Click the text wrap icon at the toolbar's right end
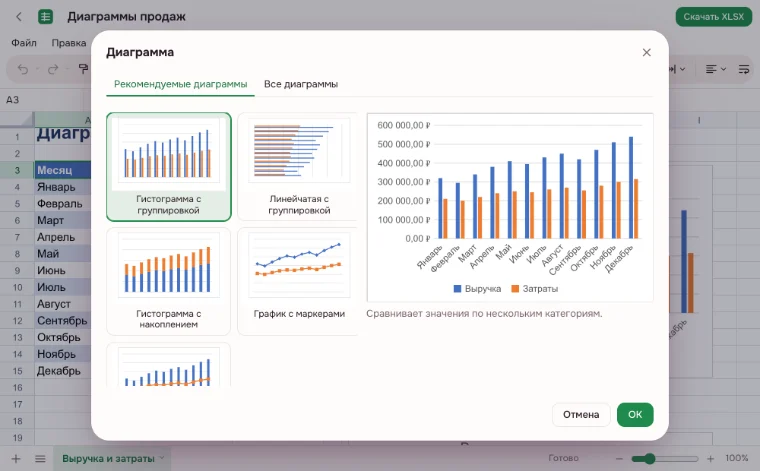The width and height of the screenshot is (760, 471). [x=744, y=69]
